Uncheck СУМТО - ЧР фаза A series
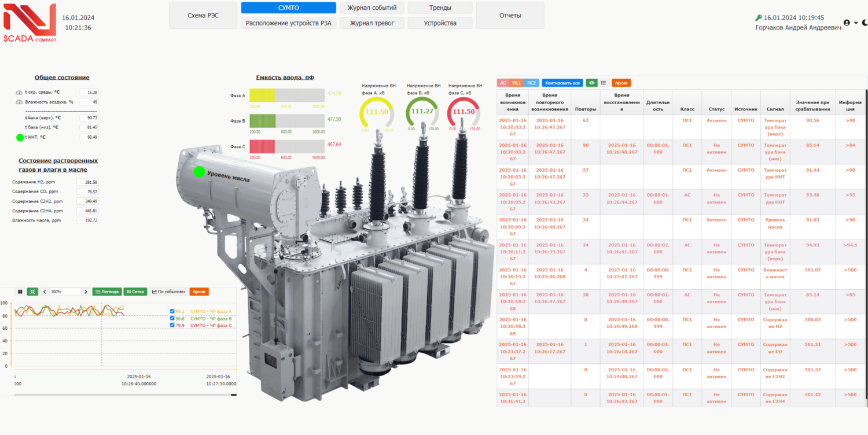 coord(172,311)
